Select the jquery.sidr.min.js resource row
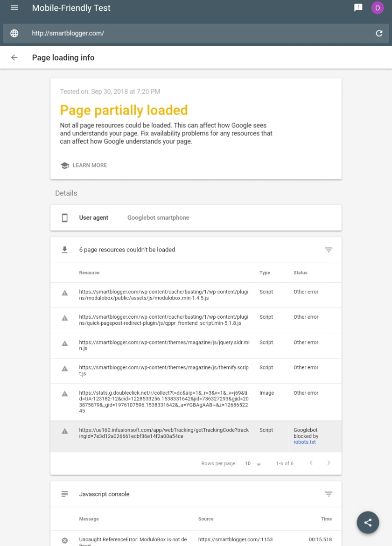 pos(196,345)
